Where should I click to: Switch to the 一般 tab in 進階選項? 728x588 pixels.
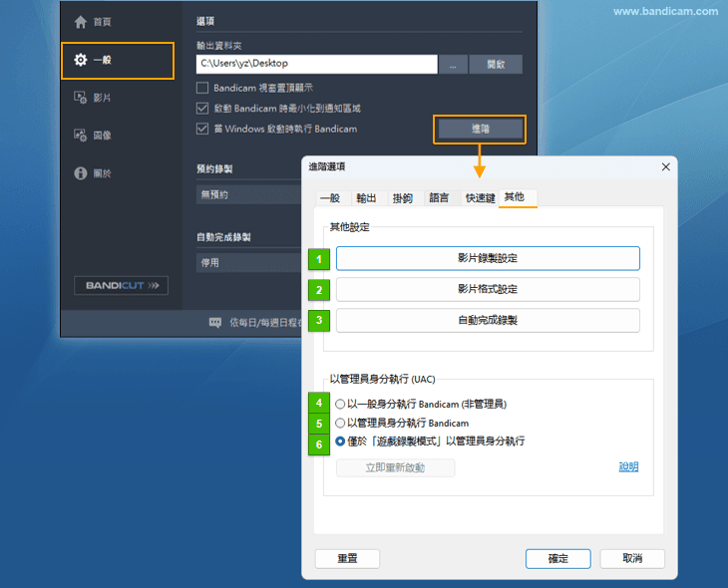click(330, 198)
